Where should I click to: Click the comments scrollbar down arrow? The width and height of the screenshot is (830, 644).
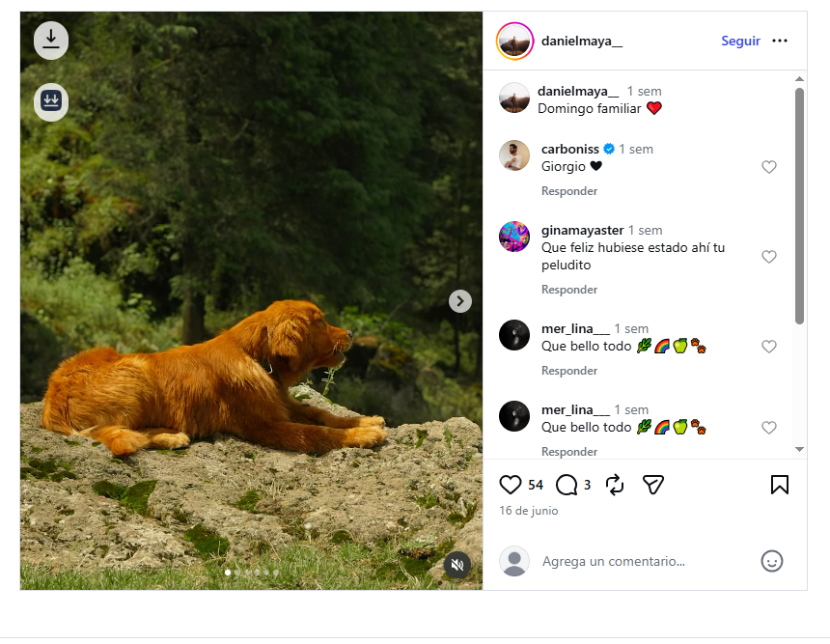tap(799, 449)
